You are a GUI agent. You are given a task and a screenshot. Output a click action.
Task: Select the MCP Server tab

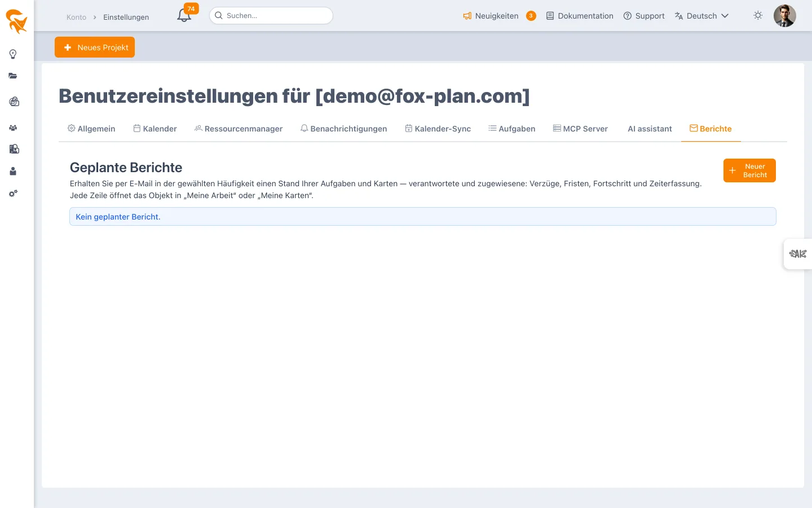[580, 129]
